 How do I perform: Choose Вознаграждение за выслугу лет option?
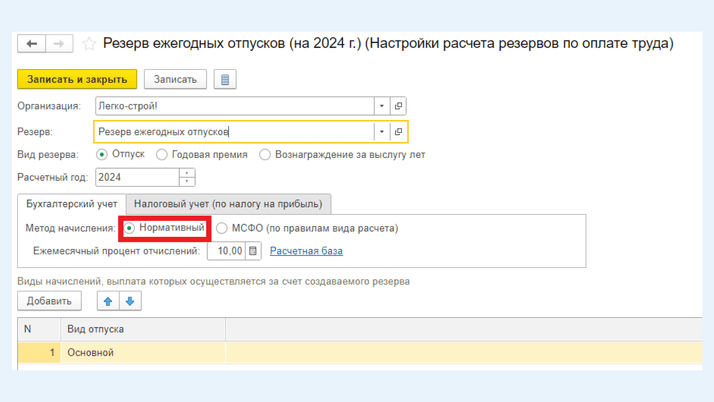tap(265, 155)
